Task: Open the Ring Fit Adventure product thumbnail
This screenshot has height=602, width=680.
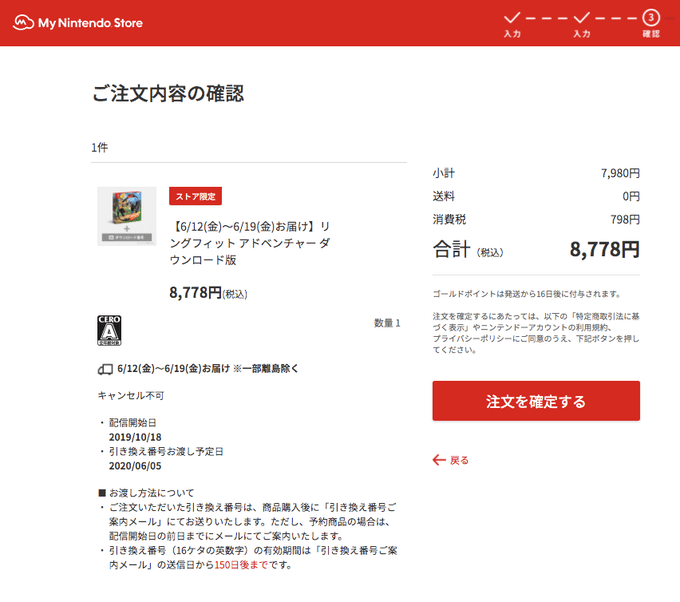Action: click(127, 216)
